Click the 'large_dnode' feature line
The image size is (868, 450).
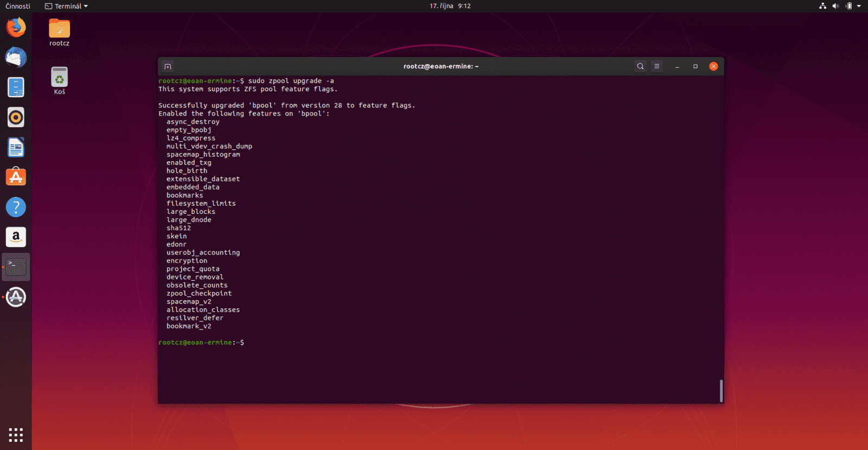click(189, 219)
